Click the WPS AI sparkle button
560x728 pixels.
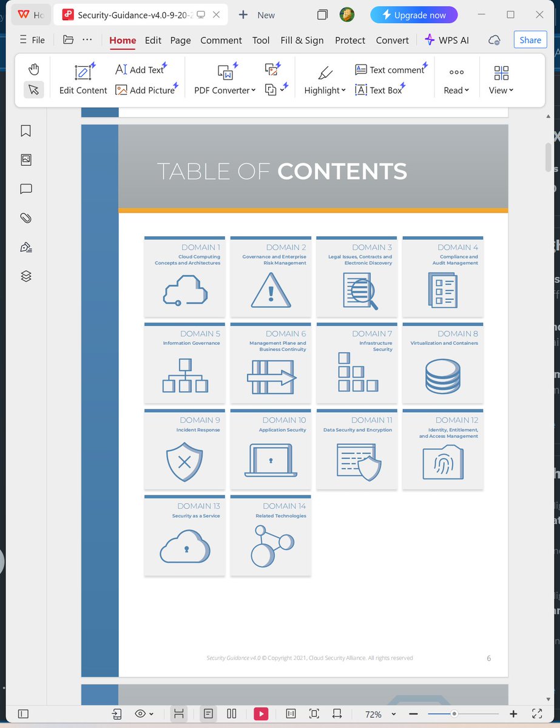[447, 40]
